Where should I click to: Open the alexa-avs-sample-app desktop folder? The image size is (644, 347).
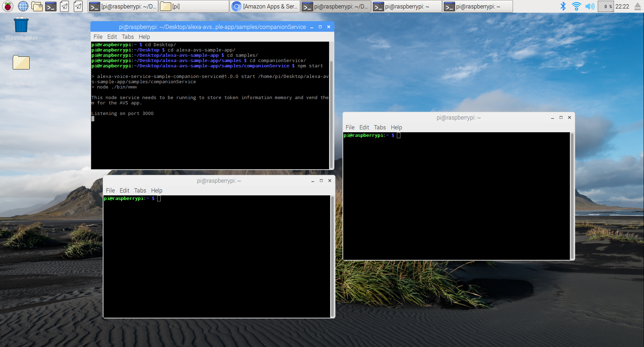click(21, 62)
